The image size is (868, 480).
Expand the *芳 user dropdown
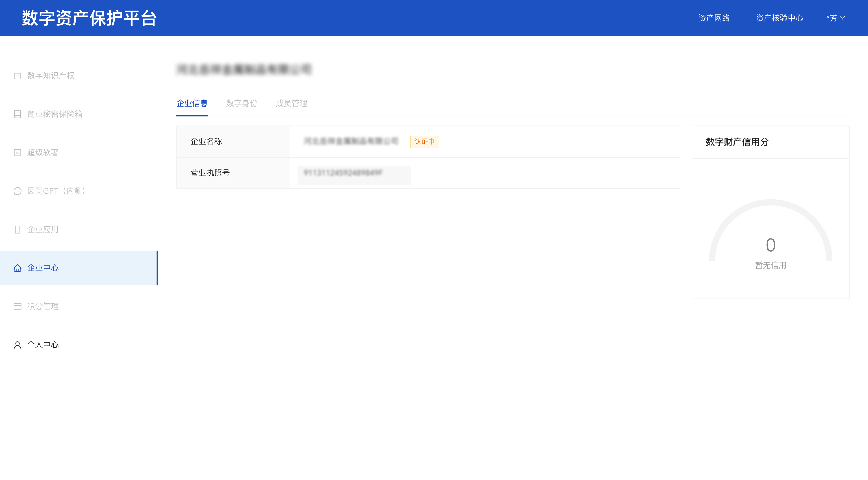point(836,18)
